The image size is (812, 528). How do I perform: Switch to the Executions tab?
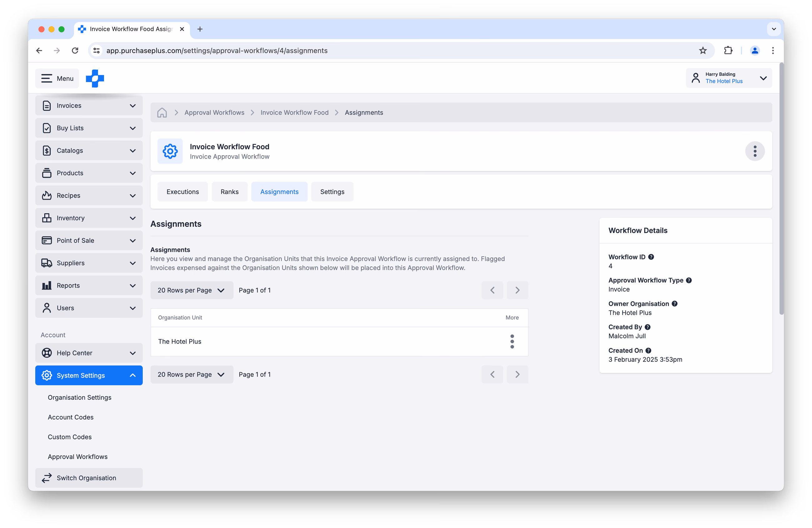tap(182, 192)
